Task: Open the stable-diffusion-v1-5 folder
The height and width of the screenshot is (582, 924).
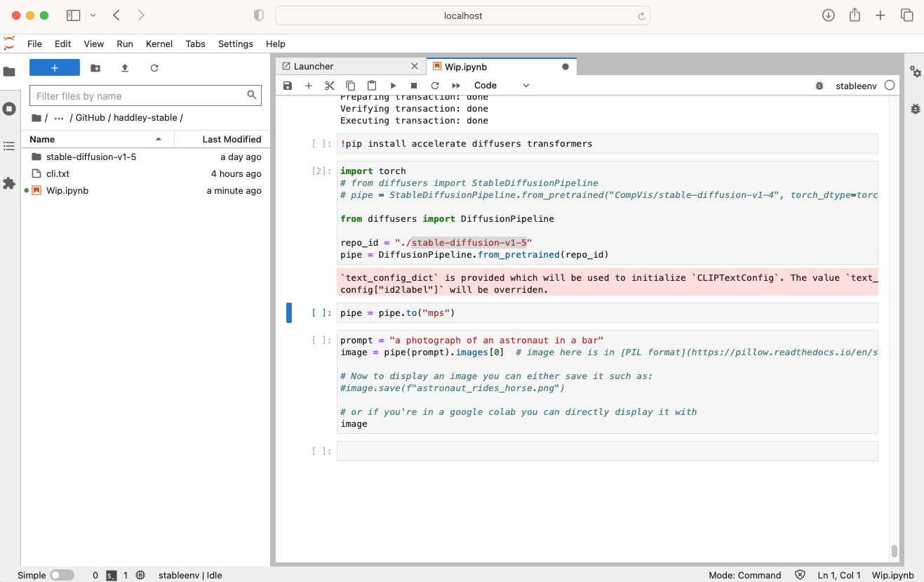Action: pyautogui.click(x=91, y=157)
